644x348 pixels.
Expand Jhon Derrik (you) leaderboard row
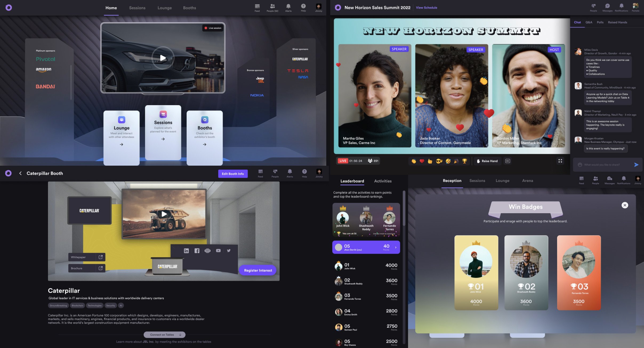coord(366,247)
